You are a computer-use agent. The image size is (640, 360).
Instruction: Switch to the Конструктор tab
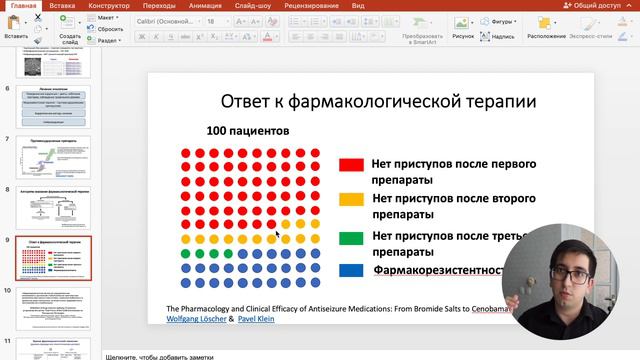click(x=109, y=6)
